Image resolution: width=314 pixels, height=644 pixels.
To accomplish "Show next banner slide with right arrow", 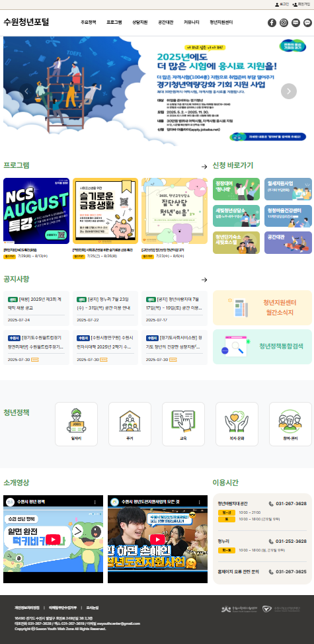I will (289, 91).
